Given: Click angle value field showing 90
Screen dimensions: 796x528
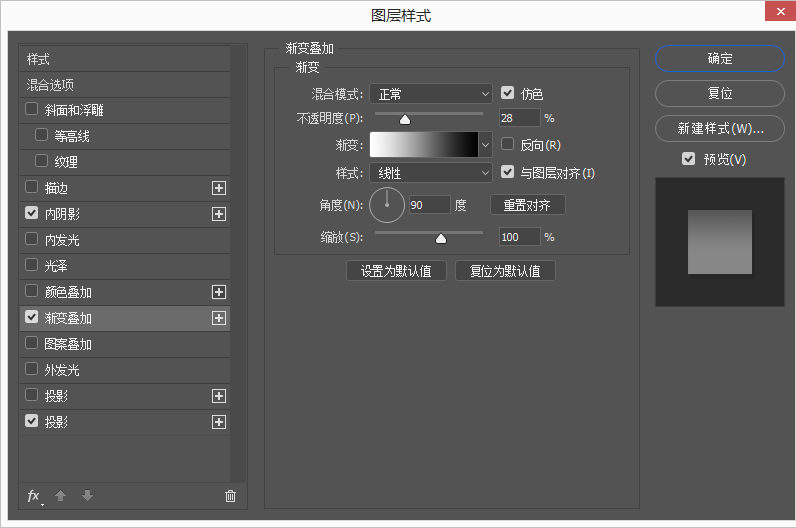Looking at the screenshot, I should 429,205.
